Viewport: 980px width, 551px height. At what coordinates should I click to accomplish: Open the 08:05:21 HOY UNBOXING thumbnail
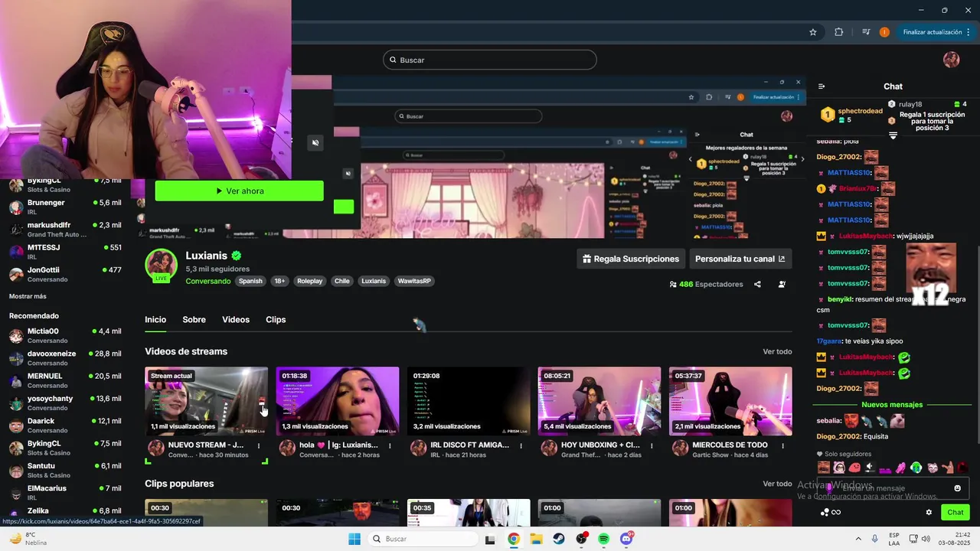[x=599, y=401]
